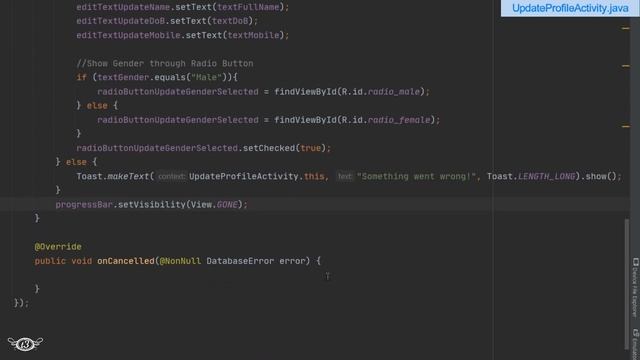Click the textGender variable in the if

click(x=123, y=77)
